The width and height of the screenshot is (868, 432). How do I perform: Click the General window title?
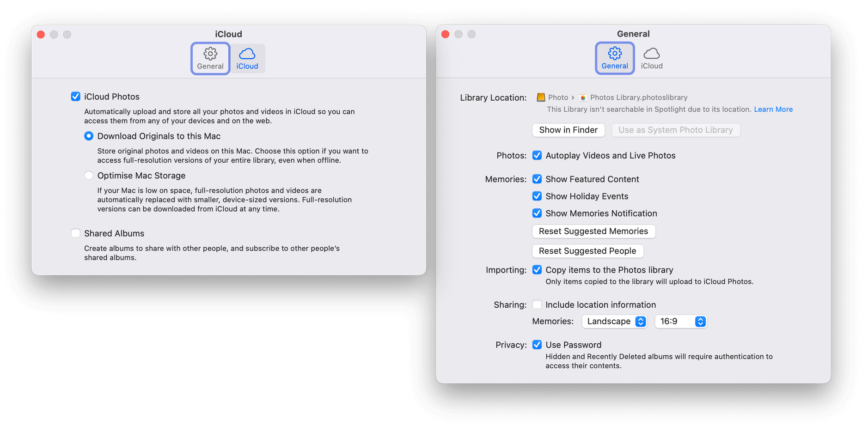click(633, 34)
